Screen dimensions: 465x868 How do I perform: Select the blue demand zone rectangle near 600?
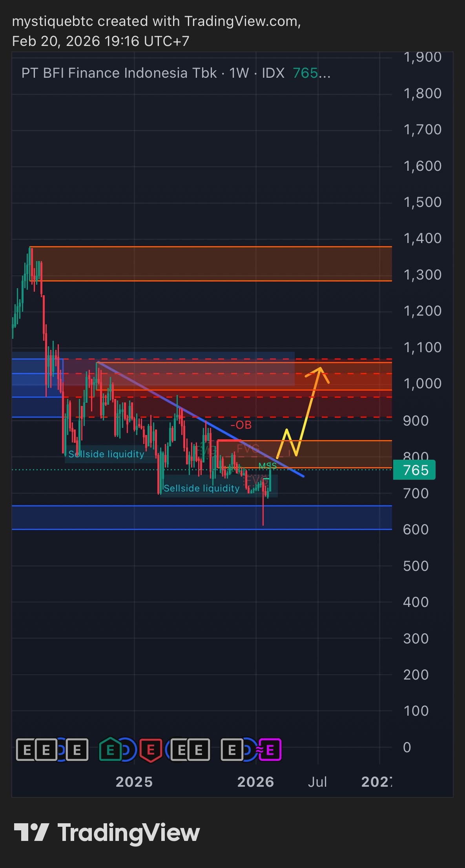[202, 517]
